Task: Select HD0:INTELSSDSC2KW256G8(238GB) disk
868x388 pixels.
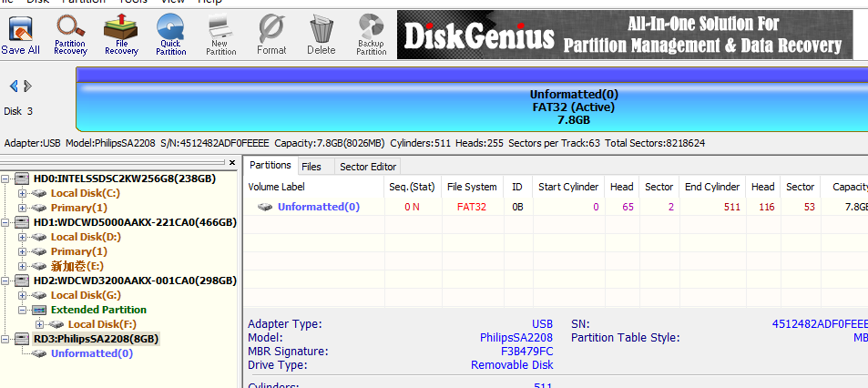Action: point(125,179)
